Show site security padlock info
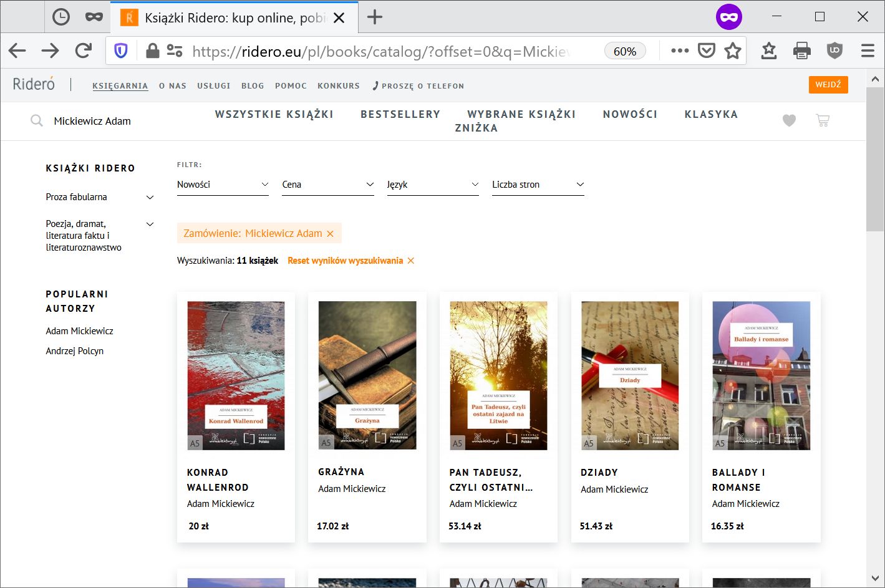Image resolution: width=885 pixels, height=588 pixels. click(152, 51)
